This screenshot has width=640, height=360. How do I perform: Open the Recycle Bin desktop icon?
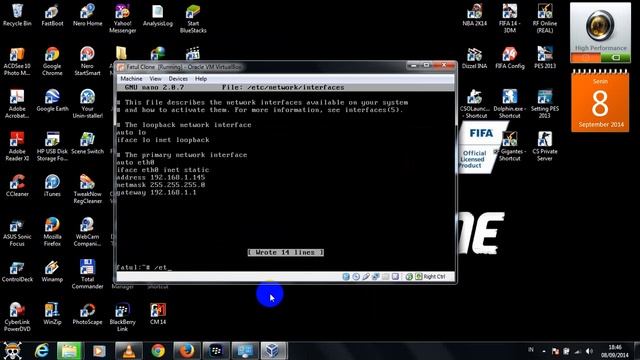point(17,15)
